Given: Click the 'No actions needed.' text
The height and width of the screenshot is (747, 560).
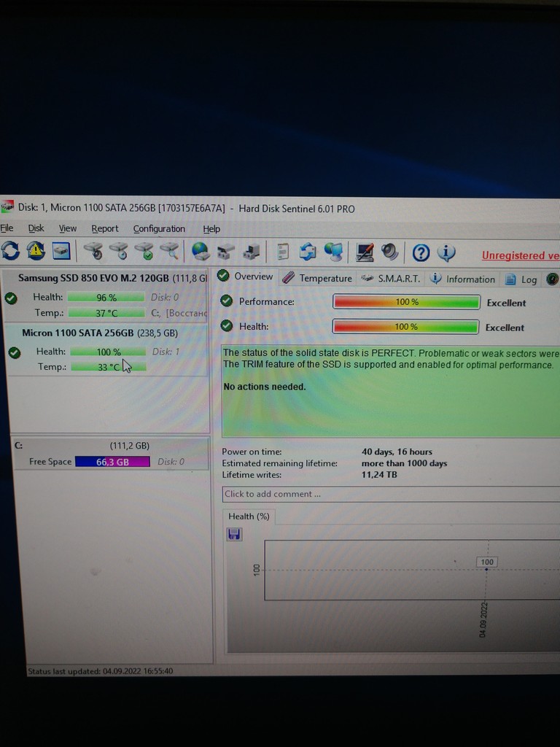Looking at the screenshot, I should [265, 387].
